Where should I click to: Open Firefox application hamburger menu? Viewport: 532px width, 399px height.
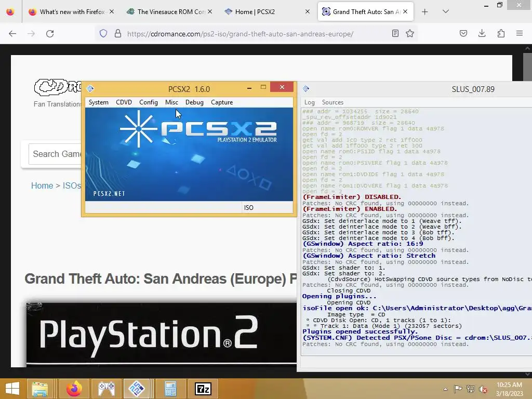520,34
